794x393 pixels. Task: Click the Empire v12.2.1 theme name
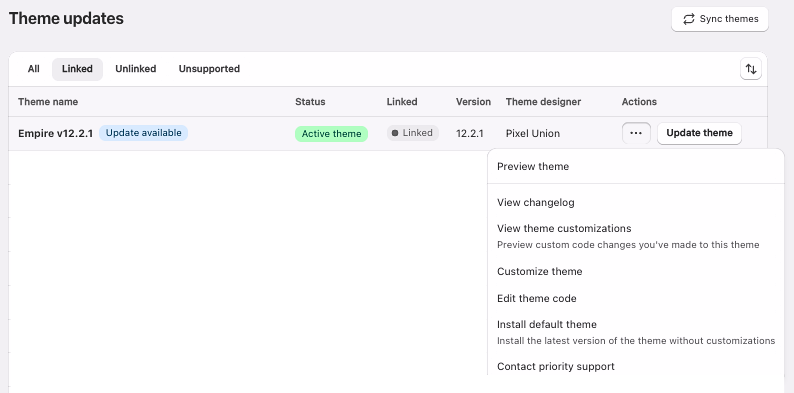[55, 134]
